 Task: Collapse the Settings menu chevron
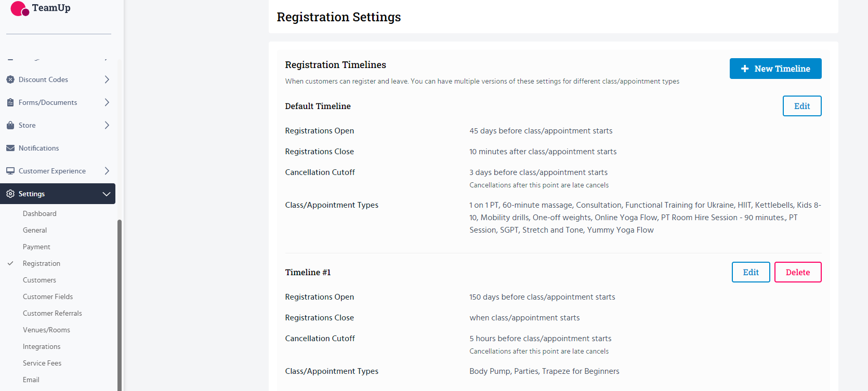pos(107,194)
